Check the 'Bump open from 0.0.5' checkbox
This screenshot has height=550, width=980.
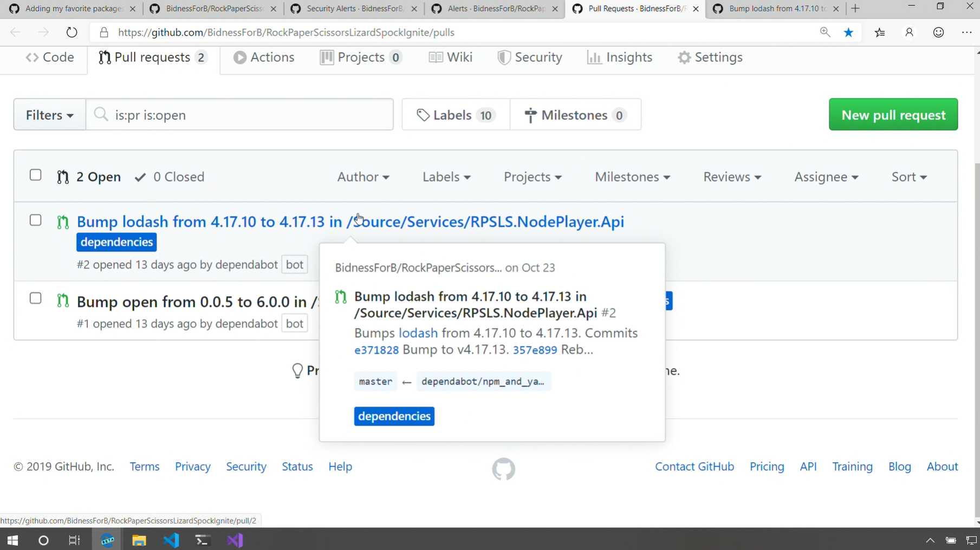tap(36, 298)
